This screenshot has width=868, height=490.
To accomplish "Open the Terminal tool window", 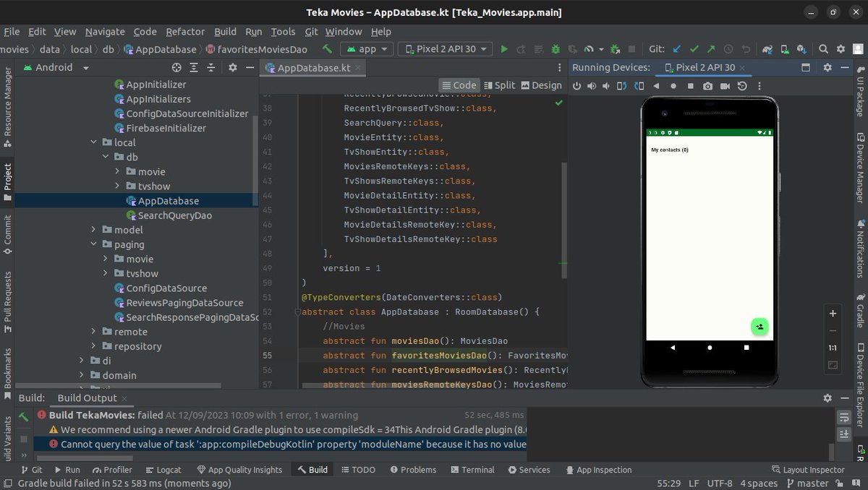I will (472, 470).
